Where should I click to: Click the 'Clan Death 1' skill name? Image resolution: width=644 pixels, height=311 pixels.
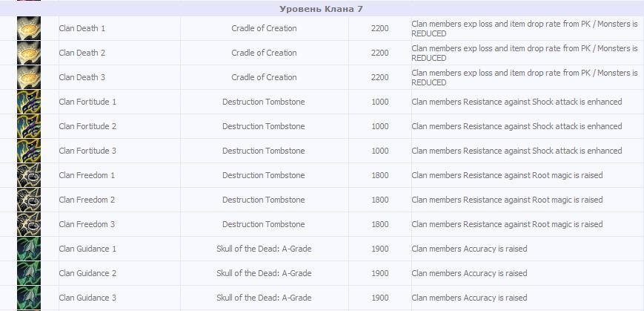pyautogui.click(x=82, y=28)
